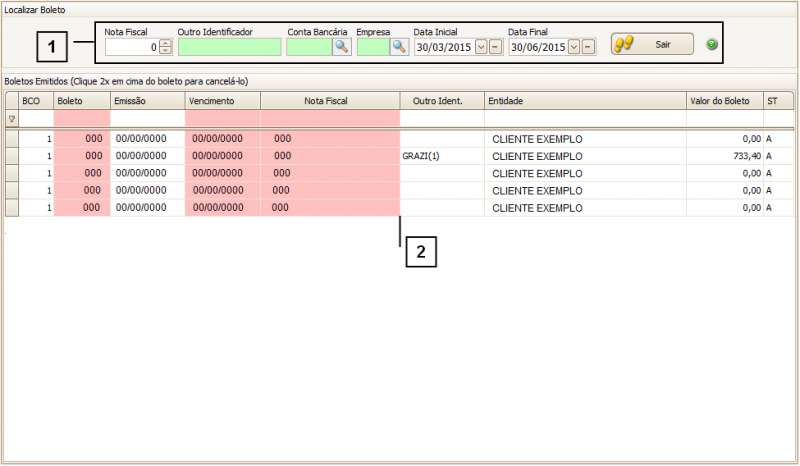Click the minus button beside Data Inicial

click(495, 47)
